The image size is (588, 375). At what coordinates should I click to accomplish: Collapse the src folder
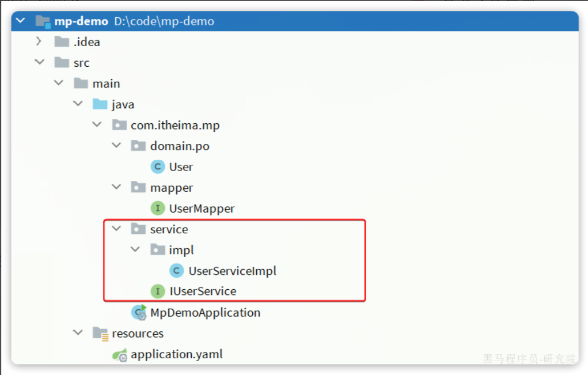click(x=39, y=63)
